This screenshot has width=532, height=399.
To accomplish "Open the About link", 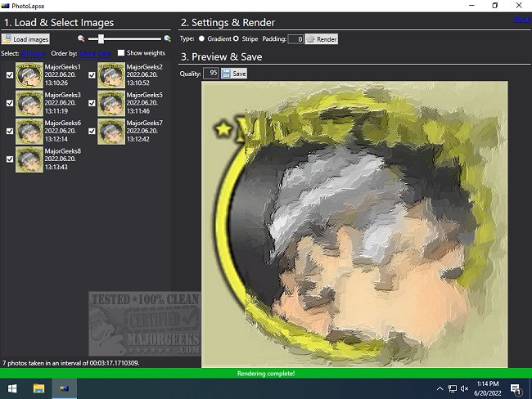I will pyautogui.click(x=522, y=20).
